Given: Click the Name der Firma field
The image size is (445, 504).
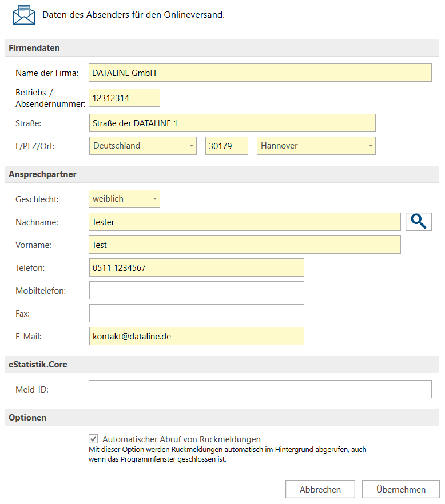Looking at the screenshot, I should (260, 73).
